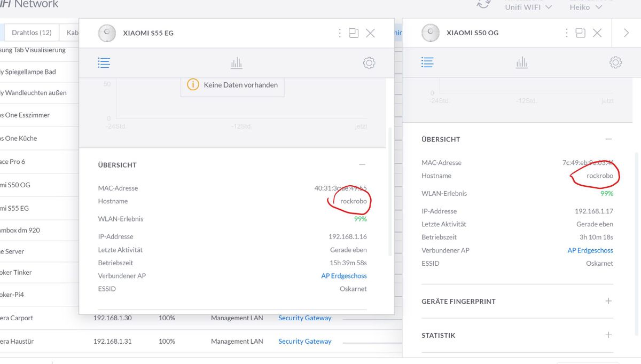Viewport: 641px width, 364px height.
Task: Click the Keine Daten vorhanden info icon
Action: click(x=193, y=84)
